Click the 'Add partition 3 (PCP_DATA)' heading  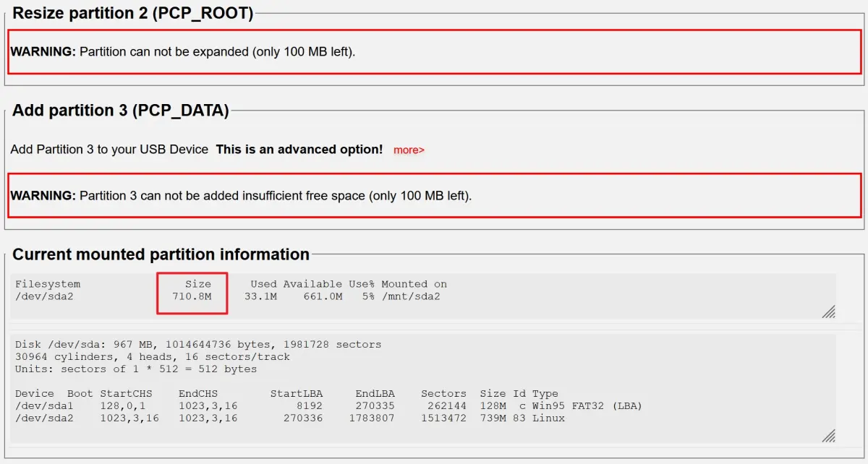coord(121,111)
